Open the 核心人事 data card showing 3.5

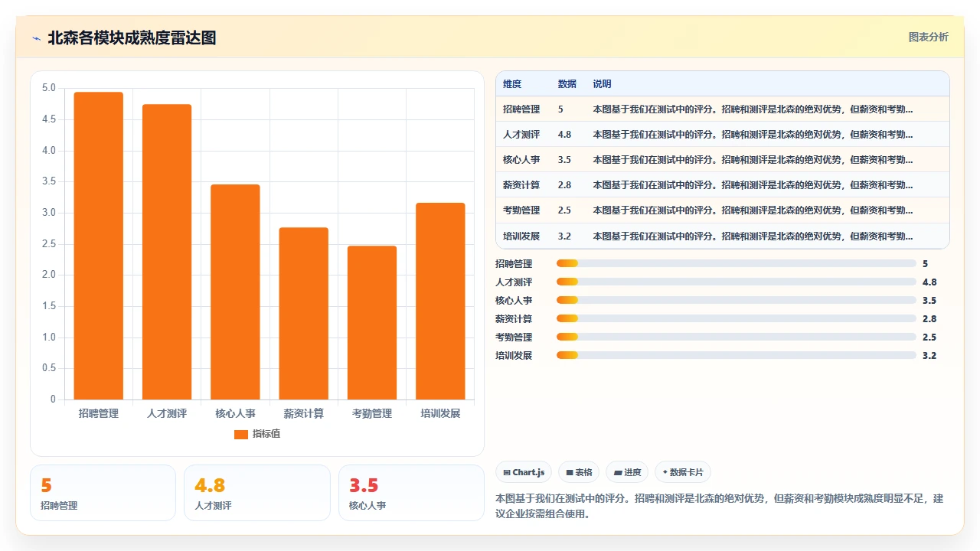pos(411,493)
